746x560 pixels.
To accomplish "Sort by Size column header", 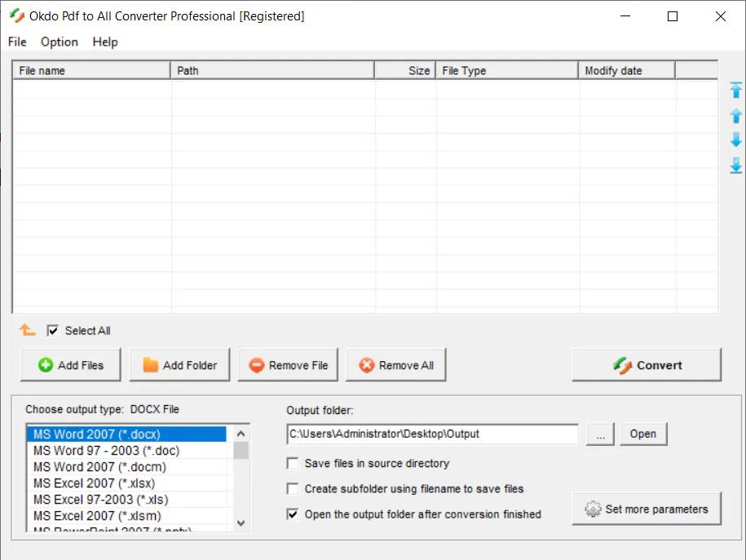I will pos(405,70).
